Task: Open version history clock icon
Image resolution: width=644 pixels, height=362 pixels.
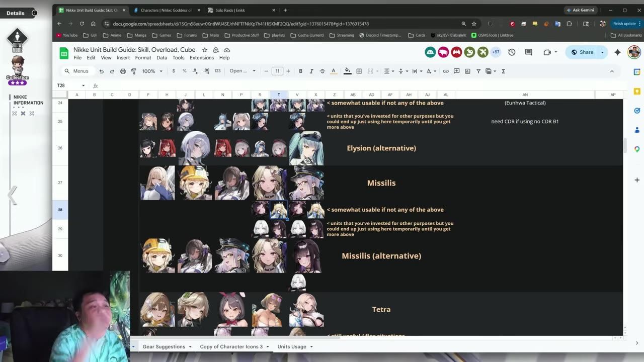Action: pyautogui.click(x=512, y=52)
